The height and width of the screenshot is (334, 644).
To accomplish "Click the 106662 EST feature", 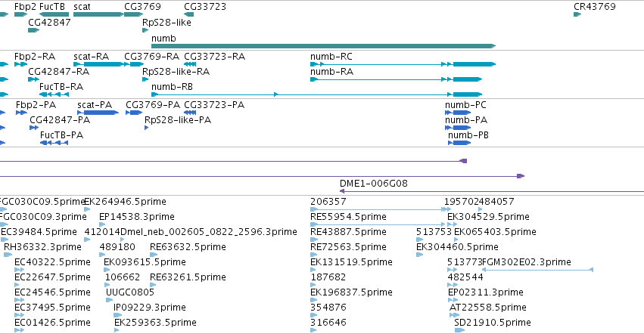I will coord(107,285).
